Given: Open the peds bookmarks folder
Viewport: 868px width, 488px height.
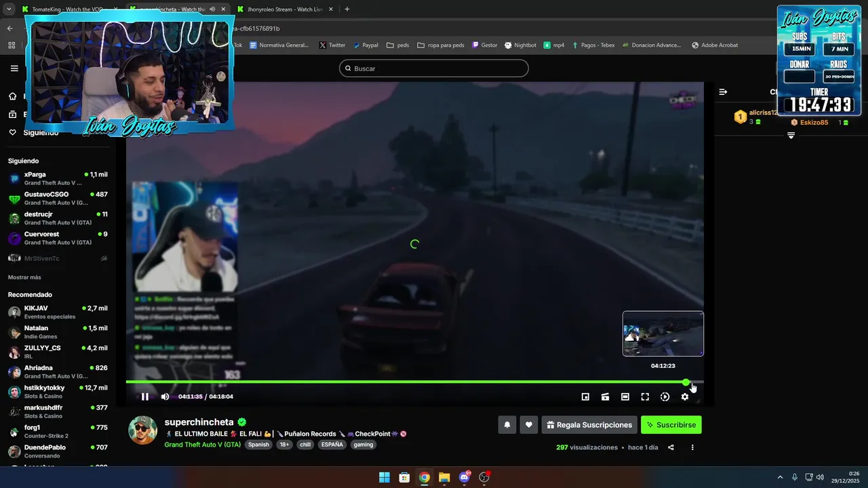Looking at the screenshot, I should 398,45.
